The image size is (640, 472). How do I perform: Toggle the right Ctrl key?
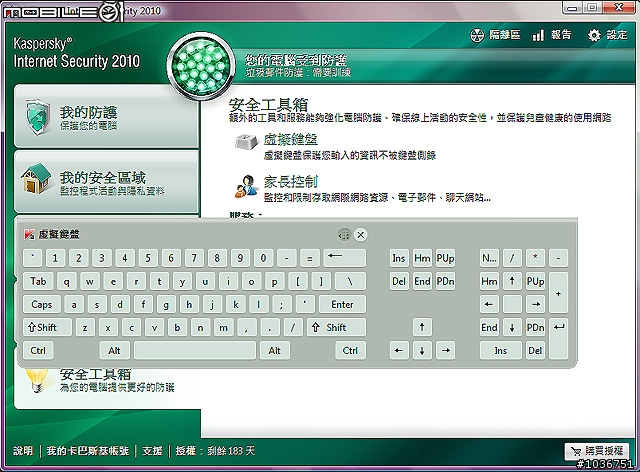click(351, 350)
